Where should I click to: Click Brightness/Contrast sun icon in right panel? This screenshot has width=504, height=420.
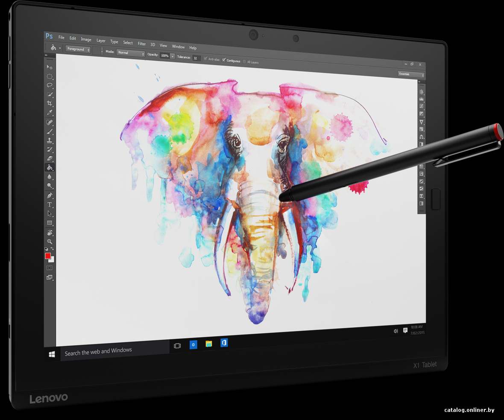pos(422,92)
